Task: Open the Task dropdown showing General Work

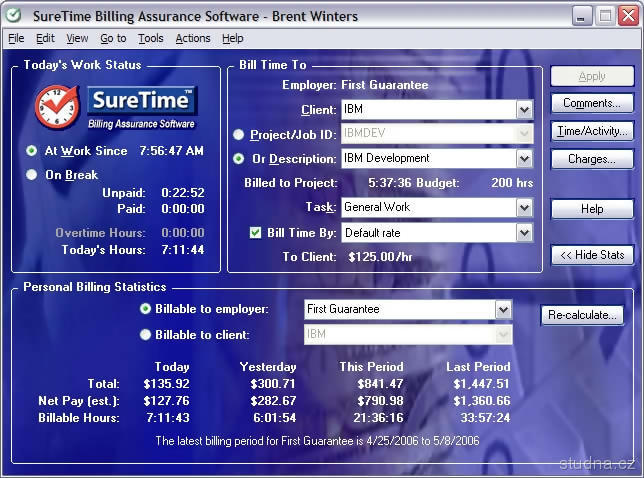Action: (x=524, y=207)
